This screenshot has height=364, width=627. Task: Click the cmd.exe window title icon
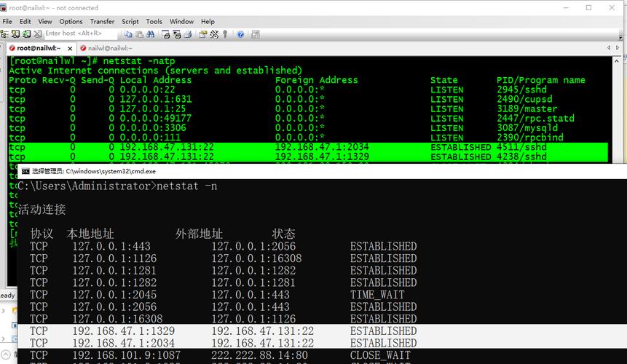[x=25, y=171]
